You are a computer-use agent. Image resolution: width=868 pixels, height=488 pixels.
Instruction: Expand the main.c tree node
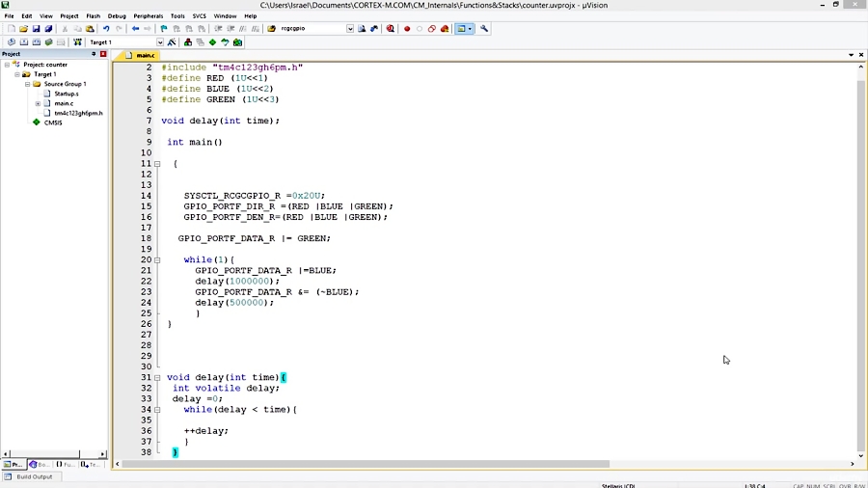tap(38, 103)
